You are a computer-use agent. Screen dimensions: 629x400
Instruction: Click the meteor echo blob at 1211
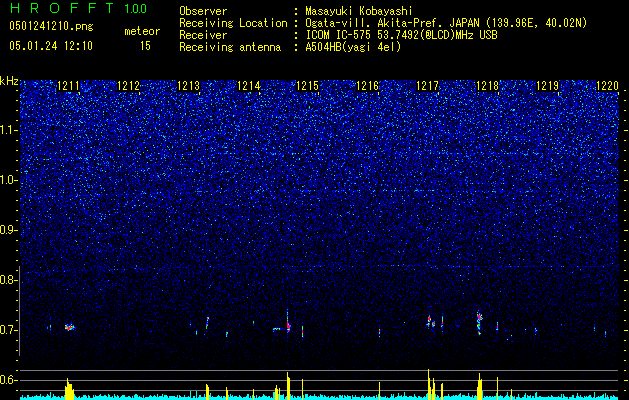(x=70, y=327)
